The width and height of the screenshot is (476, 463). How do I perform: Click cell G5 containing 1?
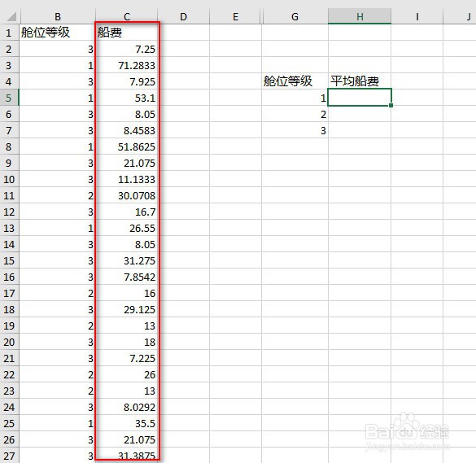[295, 98]
